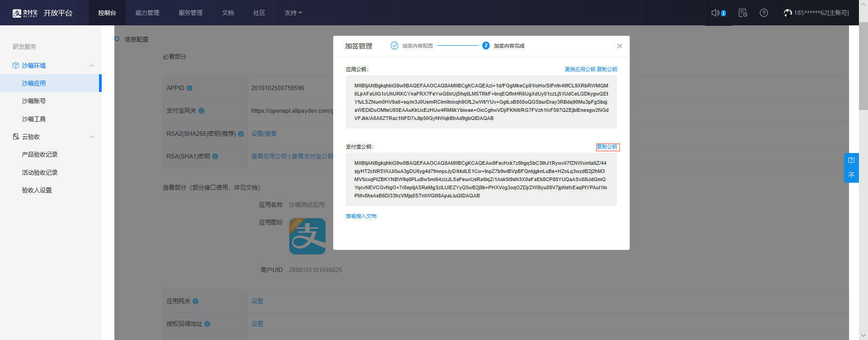Select 沙箱应用 in the sidebar
The height and width of the screenshot is (340, 868).
point(51,83)
